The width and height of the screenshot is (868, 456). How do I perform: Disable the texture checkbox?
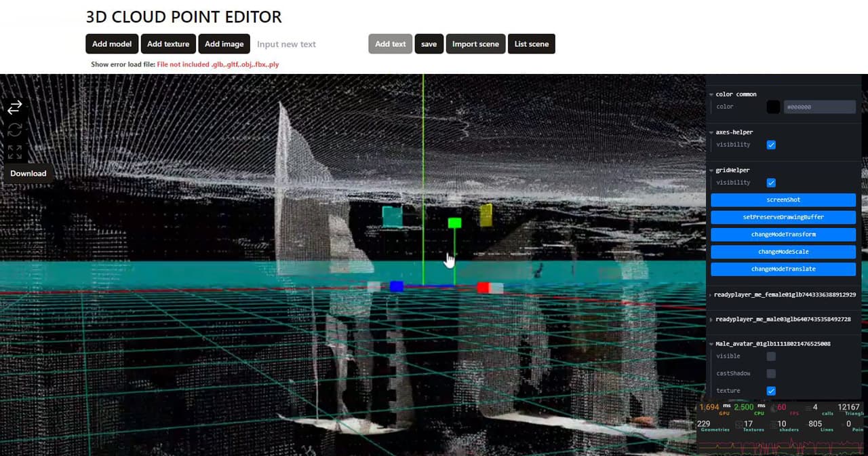771,391
